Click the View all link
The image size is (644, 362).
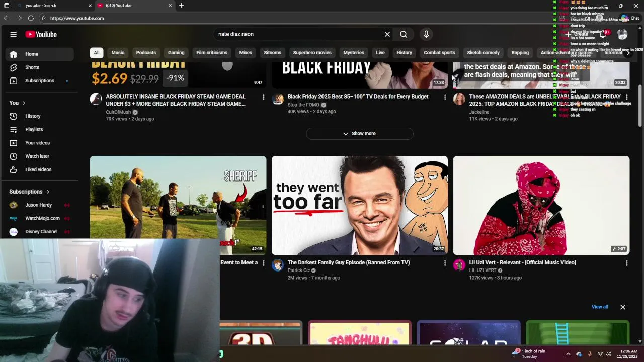600,307
